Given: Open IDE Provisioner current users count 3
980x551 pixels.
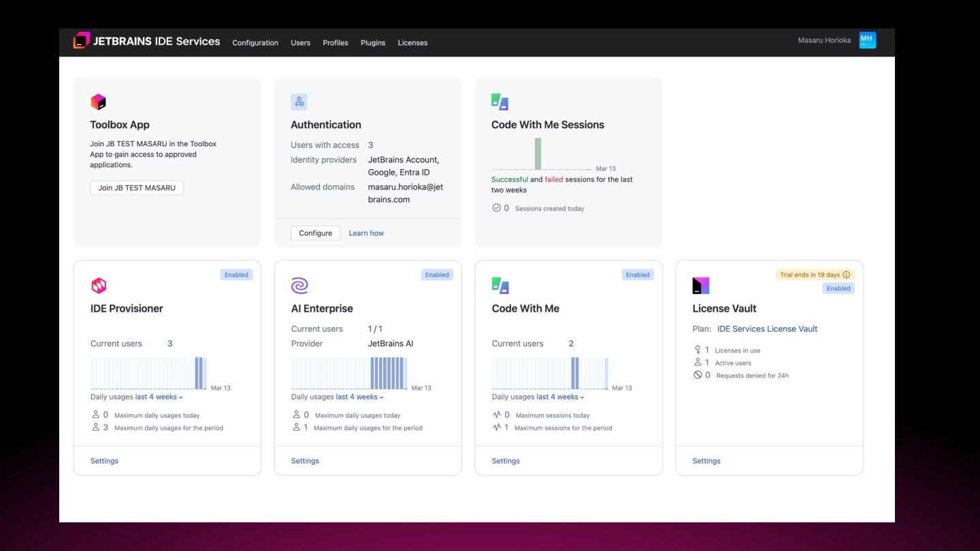Looking at the screenshot, I should (x=170, y=344).
